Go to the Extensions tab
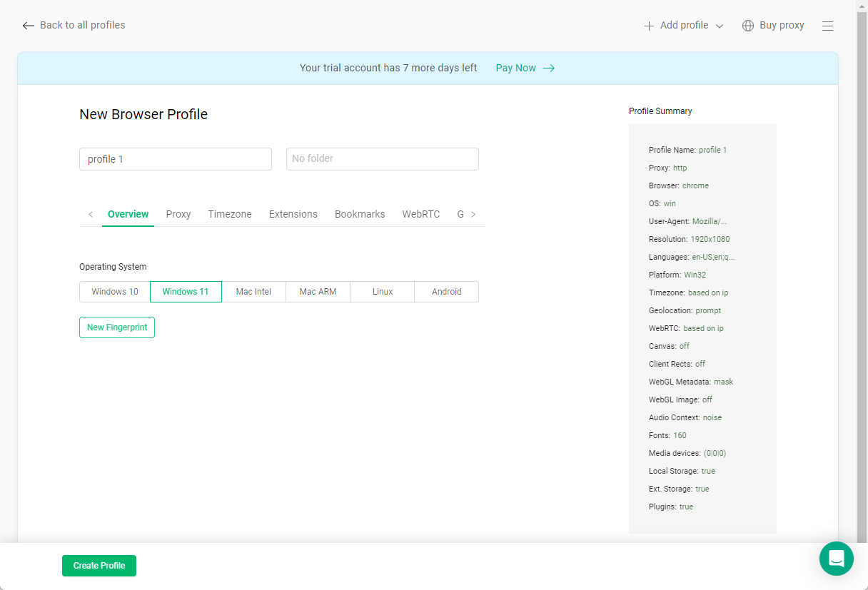The height and width of the screenshot is (590, 868). point(293,214)
